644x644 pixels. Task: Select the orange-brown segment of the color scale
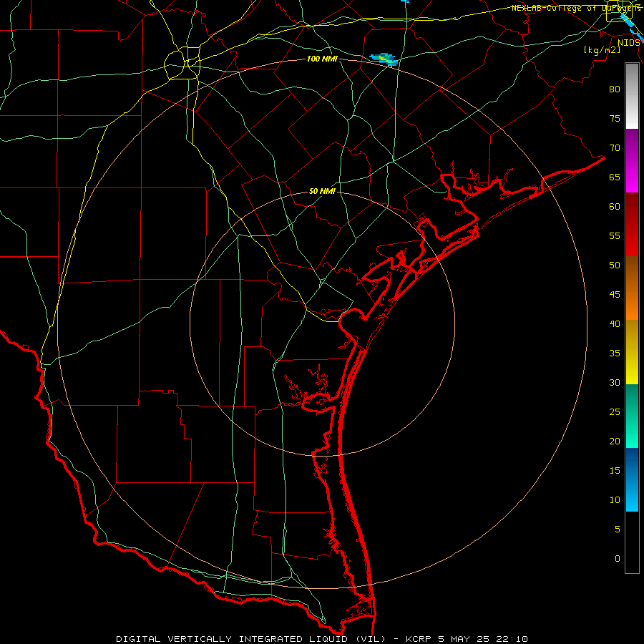(x=632, y=288)
